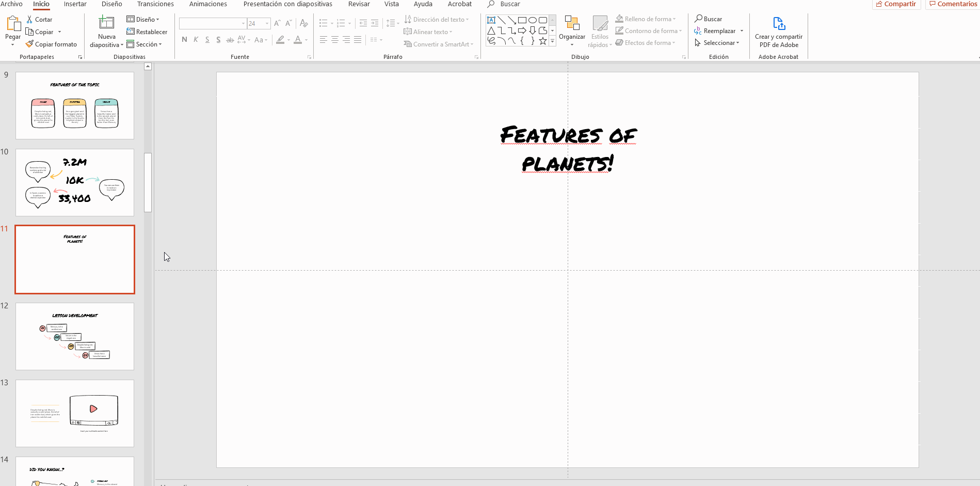
Task: Select the right block arrow shape
Action: point(522,30)
